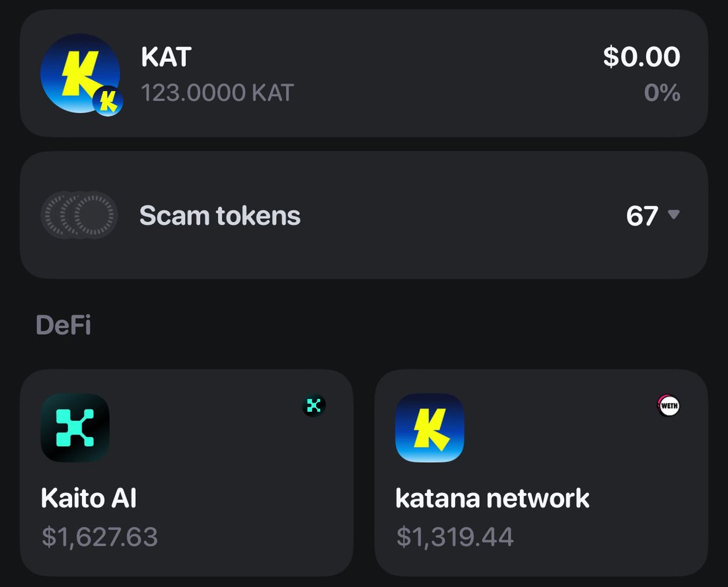Open the KAT token row
This screenshot has width=728, height=587.
click(x=364, y=73)
